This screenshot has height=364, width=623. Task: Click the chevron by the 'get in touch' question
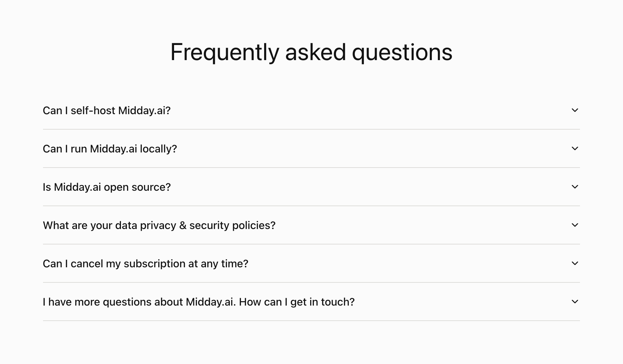point(575,302)
